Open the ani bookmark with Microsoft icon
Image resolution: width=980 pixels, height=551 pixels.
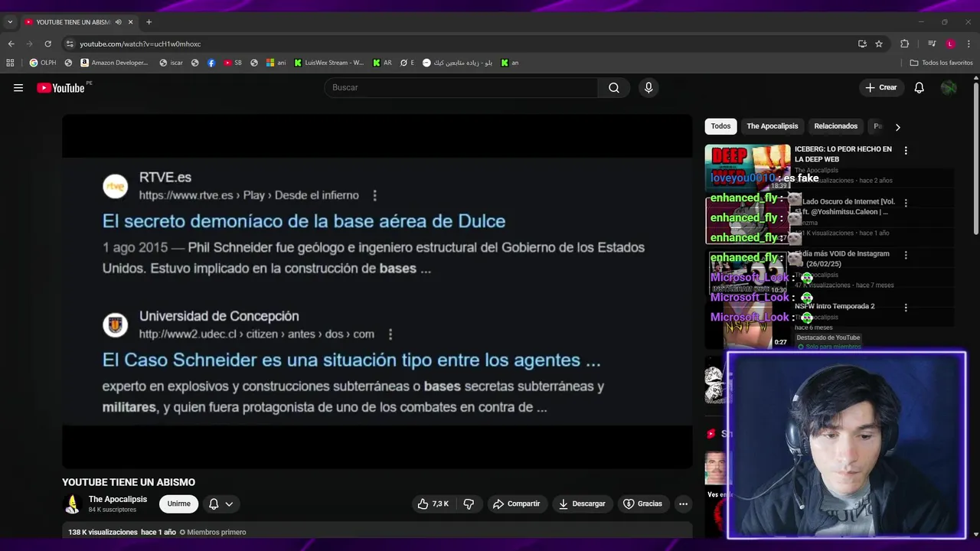tap(276, 63)
